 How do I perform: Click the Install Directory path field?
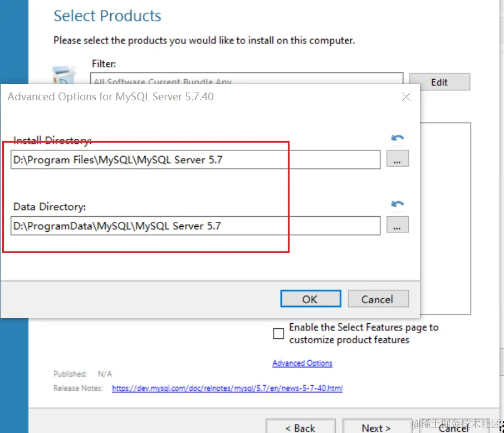[195, 159]
